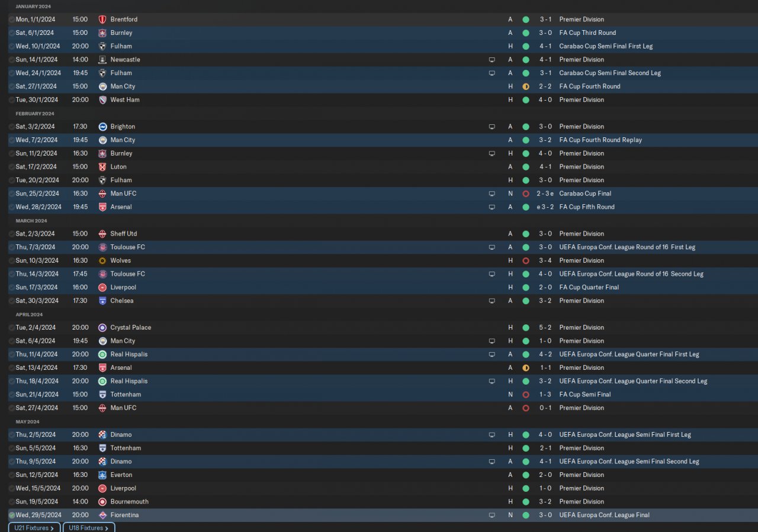The width and height of the screenshot is (758, 532).
Task: Click the 1 - 3 score for FA Cup Semi Final
Action: click(x=546, y=395)
